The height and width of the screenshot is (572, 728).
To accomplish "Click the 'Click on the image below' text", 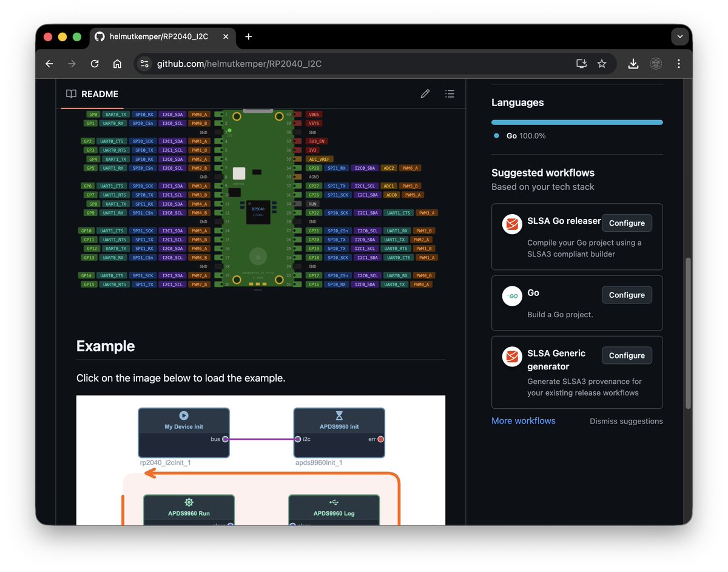I will point(181,378).
